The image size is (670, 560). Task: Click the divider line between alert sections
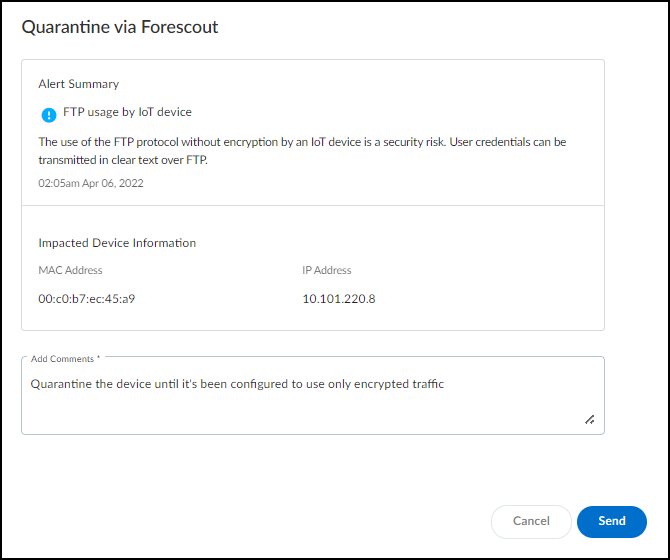pos(312,206)
